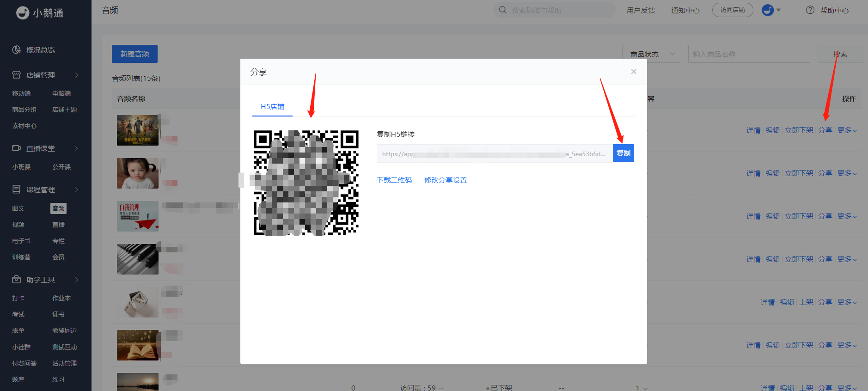Open 训练营 in the sidebar

coord(21,257)
